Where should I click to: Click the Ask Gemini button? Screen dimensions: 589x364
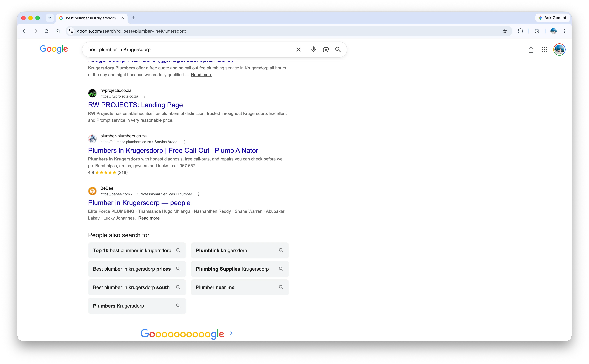tap(552, 18)
